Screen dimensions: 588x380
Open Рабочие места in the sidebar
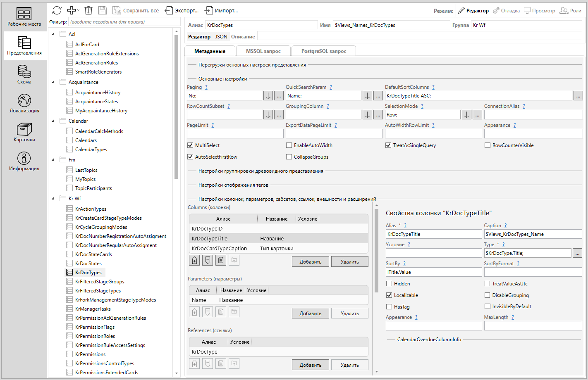pyautogui.click(x=24, y=17)
